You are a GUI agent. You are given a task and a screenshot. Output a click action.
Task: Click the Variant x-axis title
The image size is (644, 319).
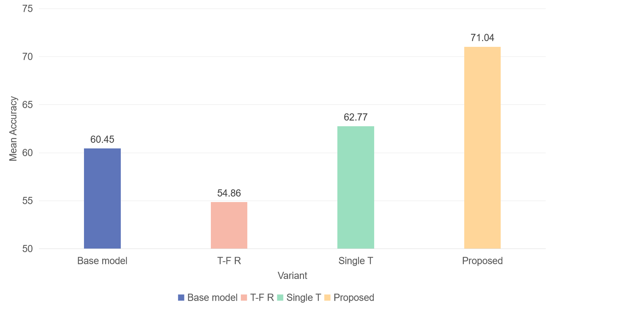[292, 276]
